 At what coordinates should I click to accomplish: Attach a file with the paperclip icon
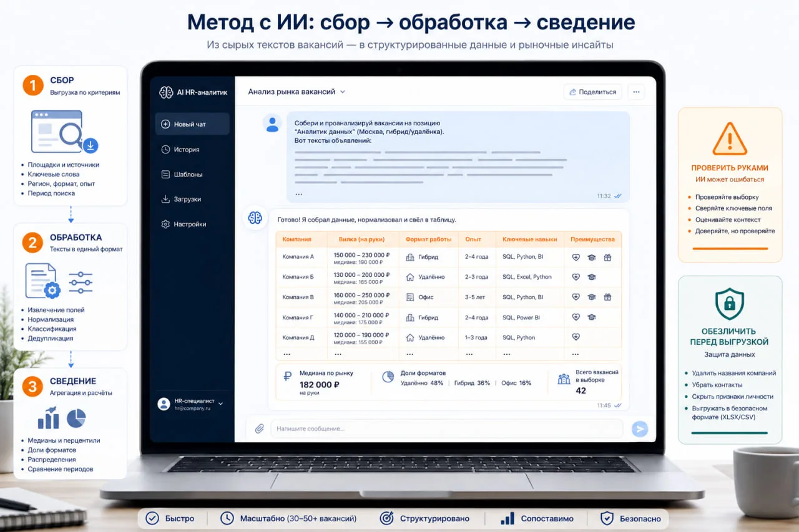(x=259, y=429)
